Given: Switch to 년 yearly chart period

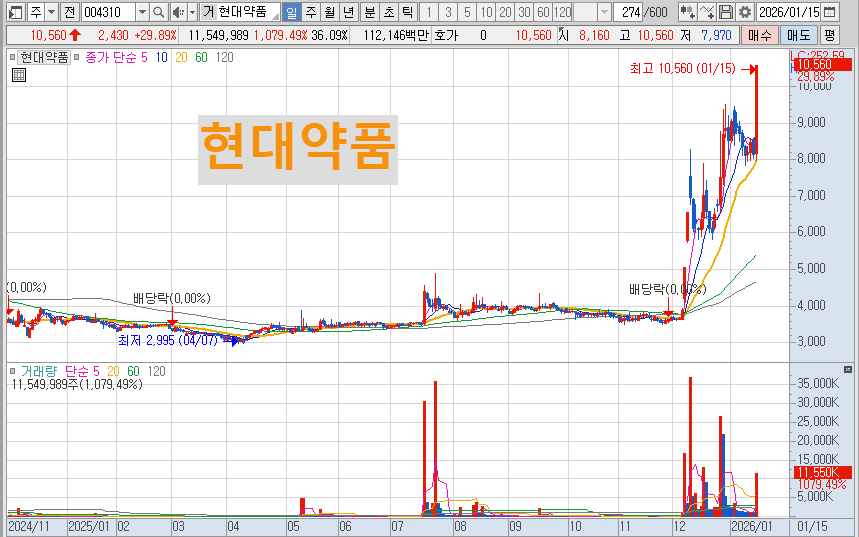Looking at the screenshot, I should tap(348, 12).
